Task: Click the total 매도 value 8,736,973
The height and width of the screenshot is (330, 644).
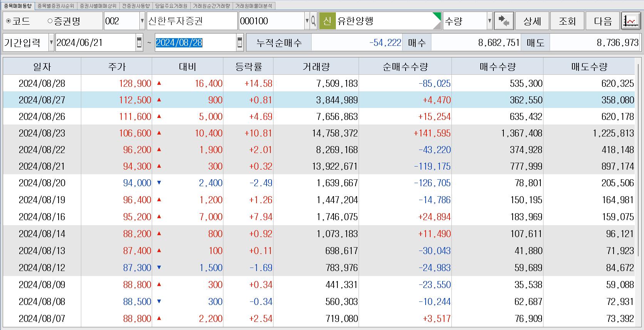Action: click(x=618, y=42)
